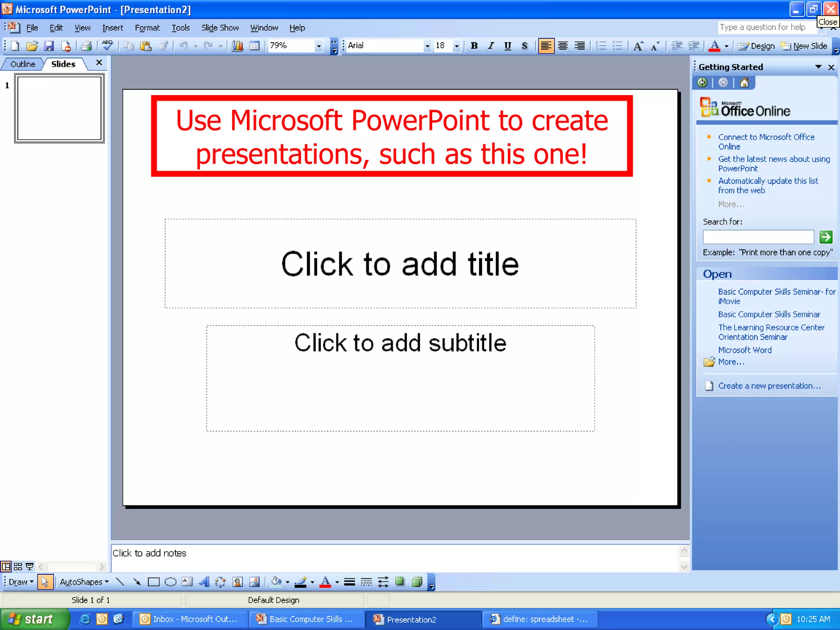Click the New blank presentation icon
Viewport: 840px width, 630px height.
[x=15, y=46]
